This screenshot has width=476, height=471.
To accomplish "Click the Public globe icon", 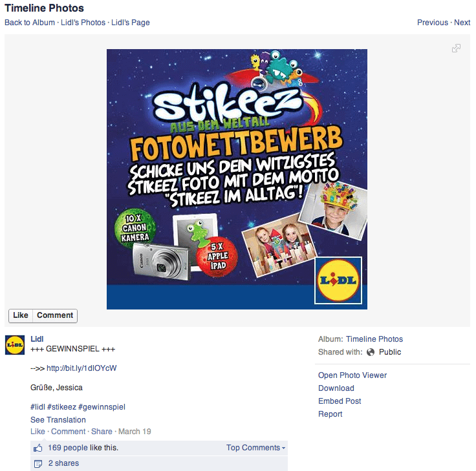I will pos(371,352).
